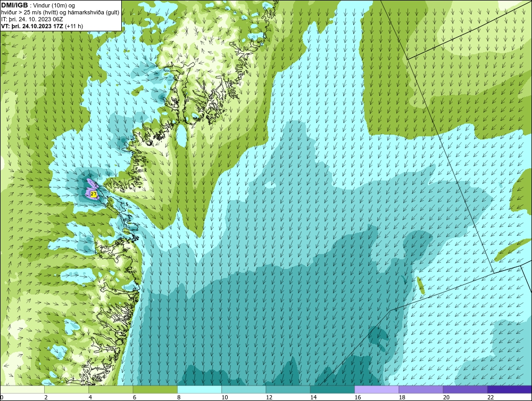
Task: Select the 6–8 m/s olive green legend swatch
Action: (x=155, y=389)
